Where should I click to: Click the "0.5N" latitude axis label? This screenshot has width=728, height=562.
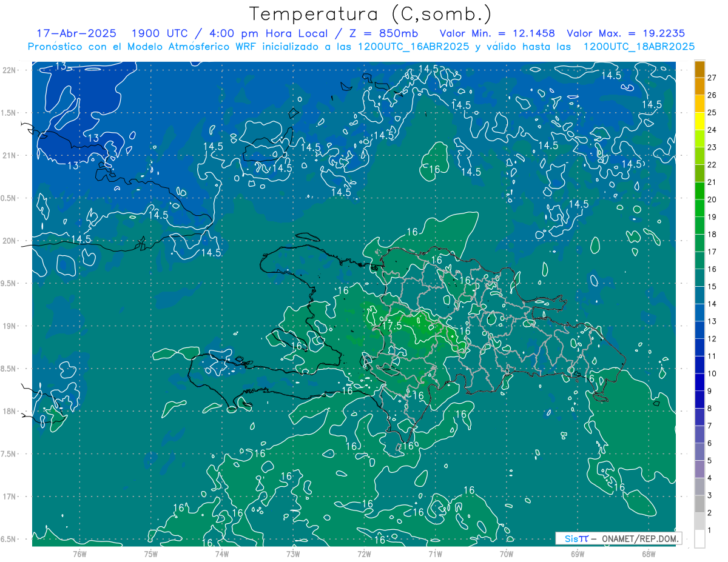pyautogui.click(x=9, y=198)
